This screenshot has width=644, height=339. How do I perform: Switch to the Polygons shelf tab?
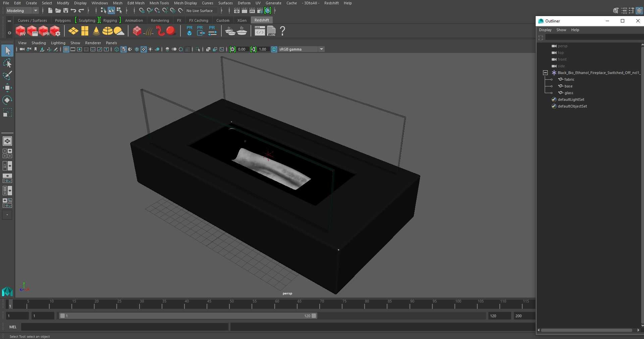click(63, 20)
